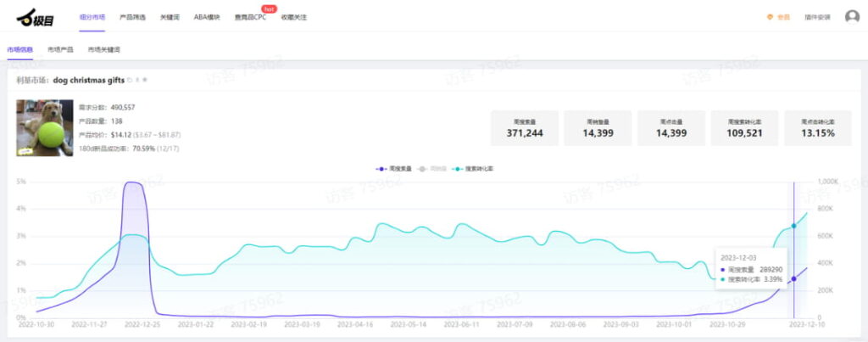The image size is (868, 342).
Task: Click the copy icon beside dog christmas gifts
Action: [x=130, y=80]
